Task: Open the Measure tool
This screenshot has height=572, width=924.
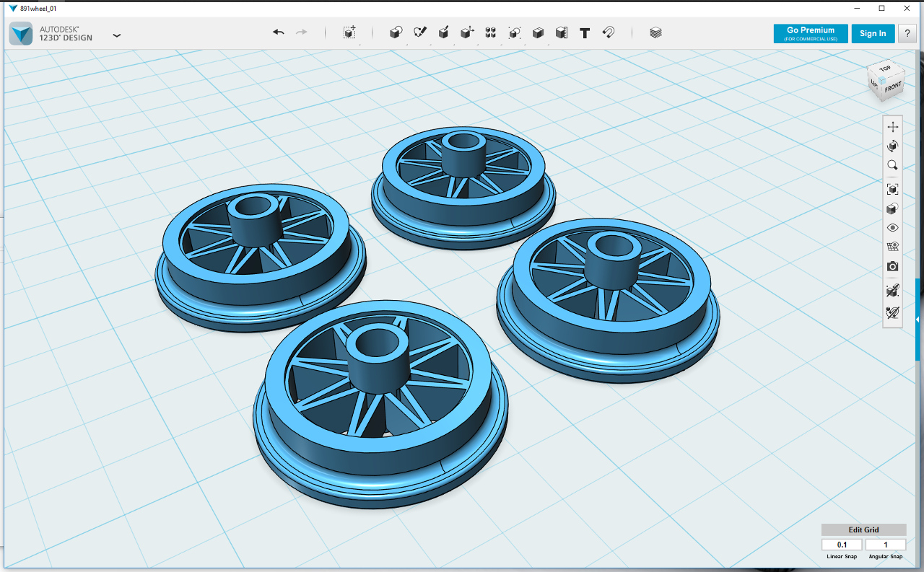Action: tap(562, 32)
